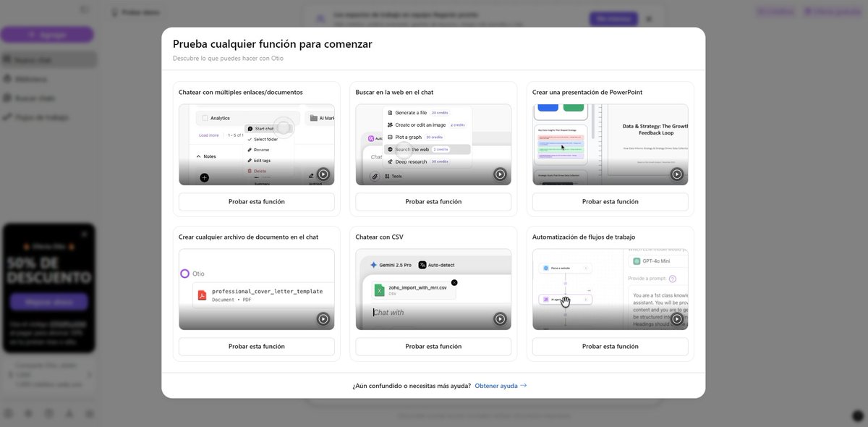Click Probar esta función under workflow automation
Screen dimensions: 868x427
610,347
